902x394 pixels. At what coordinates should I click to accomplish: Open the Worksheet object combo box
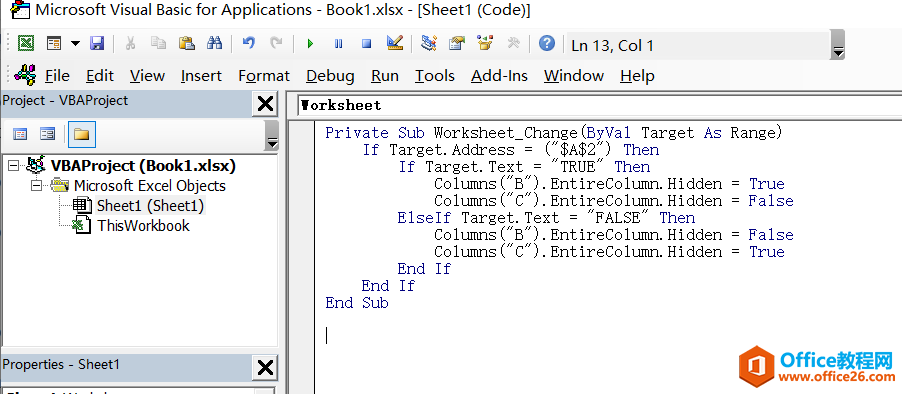[600, 106]
